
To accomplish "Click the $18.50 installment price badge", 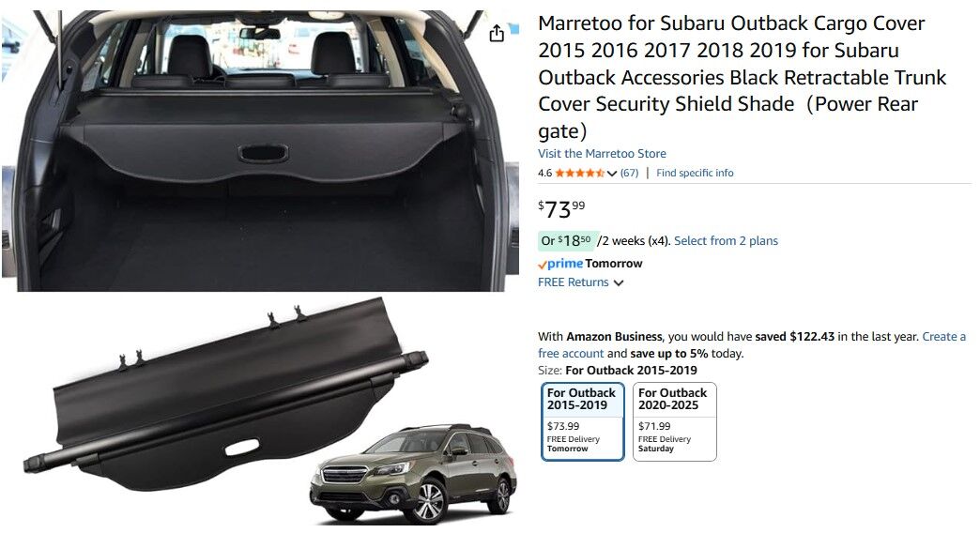I will click(x=568, y=240).
